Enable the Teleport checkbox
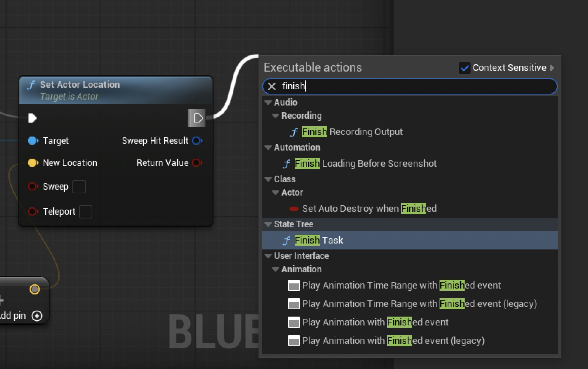Viewport: 588px width, 369px height. [86, 212]
